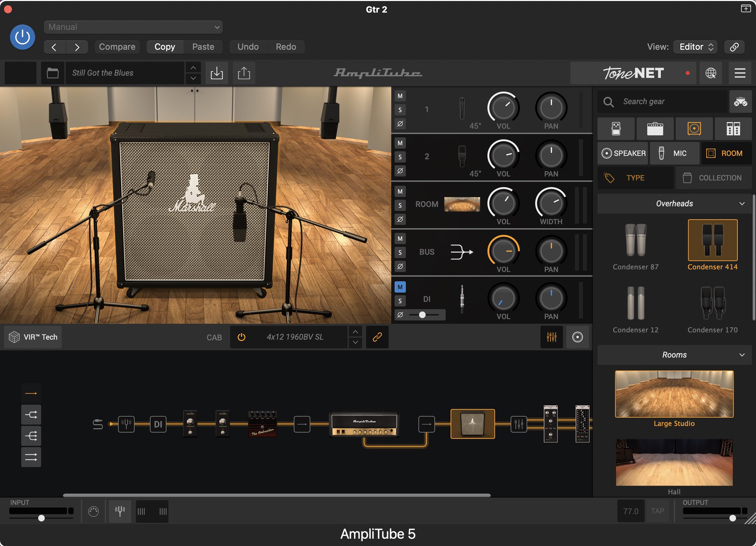
Task: Click the globe web icon
Action: (x=710, y=73)
